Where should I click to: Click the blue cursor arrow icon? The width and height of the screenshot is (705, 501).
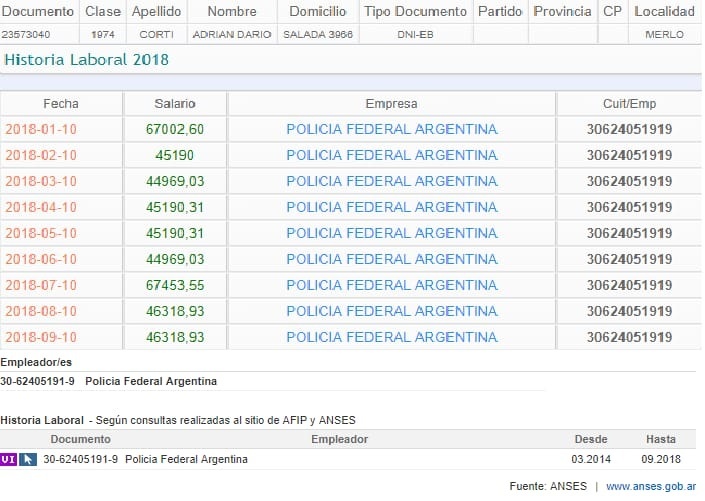click(28, 459)
